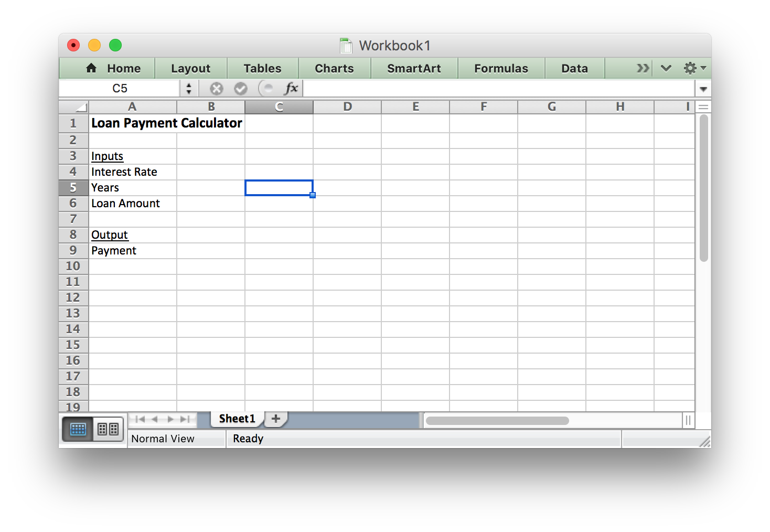770x532 pixels.
Task: Add a new sheet with plus icon
Action: coord(276,419)
